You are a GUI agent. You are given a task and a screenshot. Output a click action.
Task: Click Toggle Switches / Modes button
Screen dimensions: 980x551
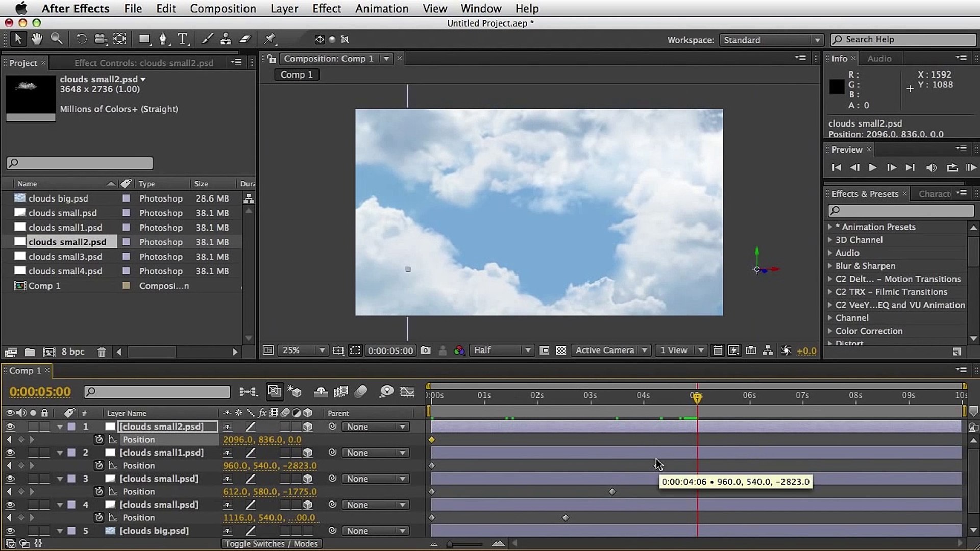tap(271, 544)
